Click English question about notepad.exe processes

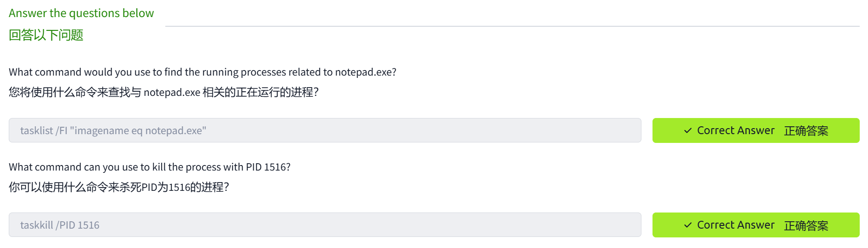pyautogui.click(x=202, y=72)
